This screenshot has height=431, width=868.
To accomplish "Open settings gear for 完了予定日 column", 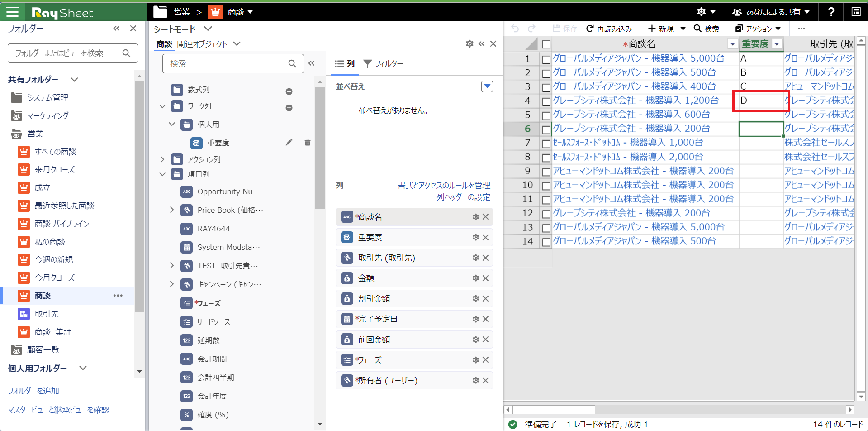I will point(476,319).
